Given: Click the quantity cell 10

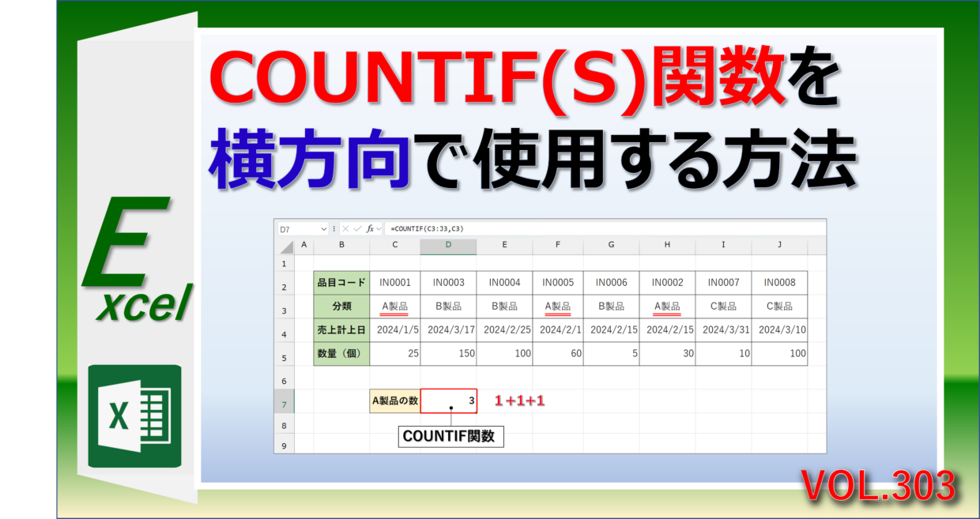Looking at the screenshot, I should pos(723,354).
